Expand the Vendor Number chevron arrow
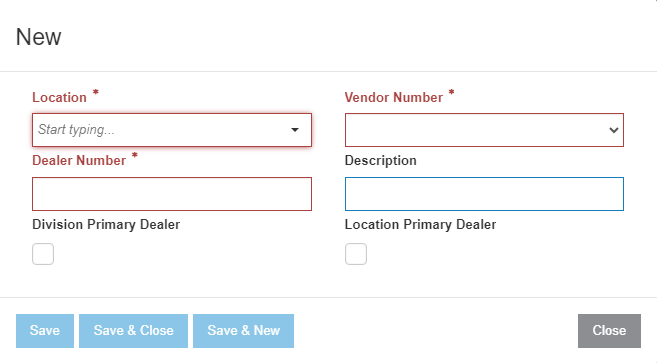Viewport: 657px width, 363px height. (x=614, y=130)
